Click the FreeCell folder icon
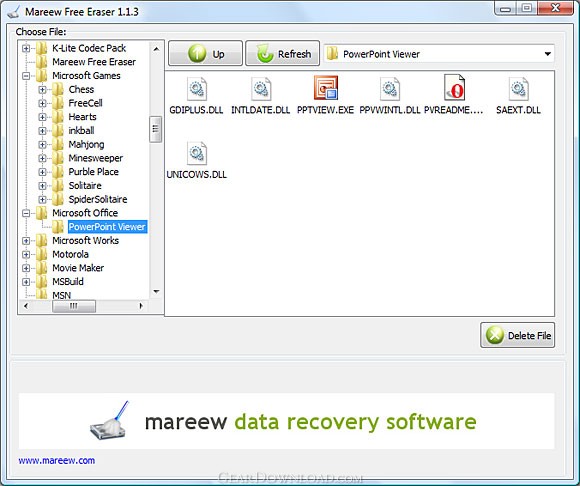This screenshot has height=486, width=580. (58, 103)
